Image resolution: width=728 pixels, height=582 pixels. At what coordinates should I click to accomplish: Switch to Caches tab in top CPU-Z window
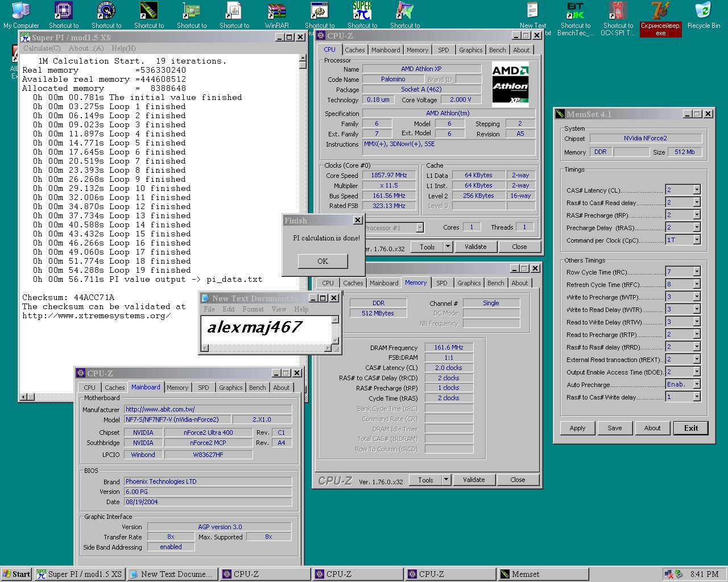(x=355, y=50)
